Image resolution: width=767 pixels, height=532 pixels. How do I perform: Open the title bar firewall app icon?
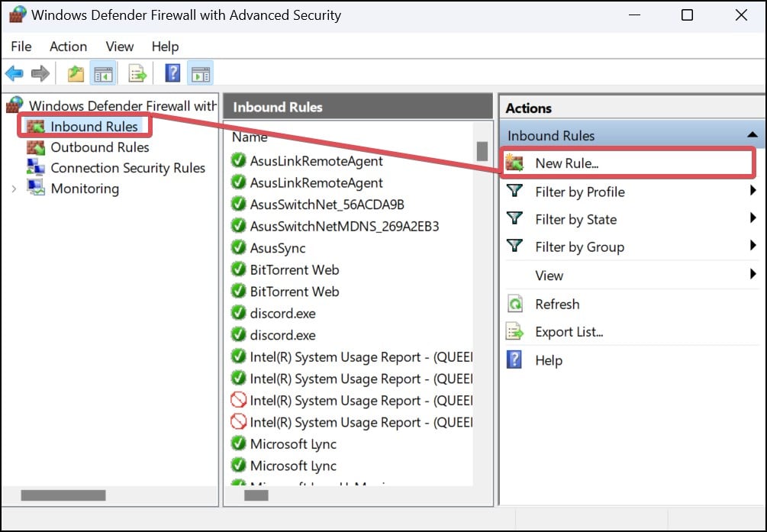click(x=18, y=15)
